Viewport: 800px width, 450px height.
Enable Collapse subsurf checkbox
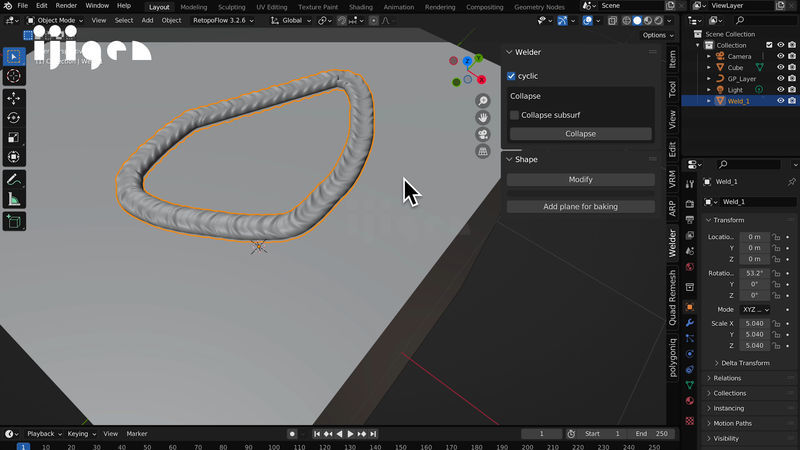pyautogui.click(x=514, y=115)
